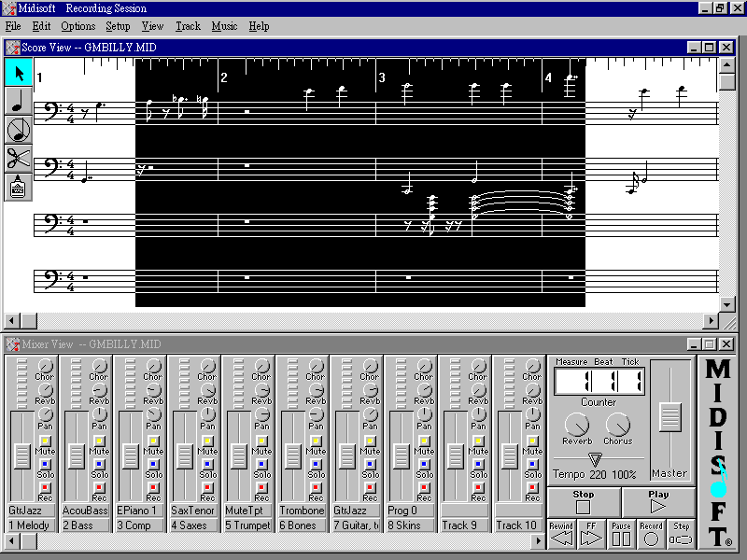The height and width of the screenshot is (560, 747).
Task: Select the note insert tool
Action: [18, 102]
